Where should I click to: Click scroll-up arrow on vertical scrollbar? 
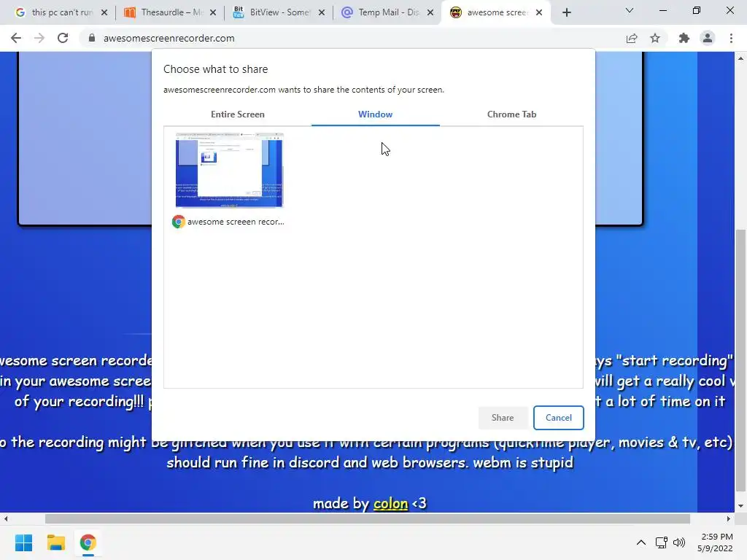pyautogui.click(x=740, y=58)
